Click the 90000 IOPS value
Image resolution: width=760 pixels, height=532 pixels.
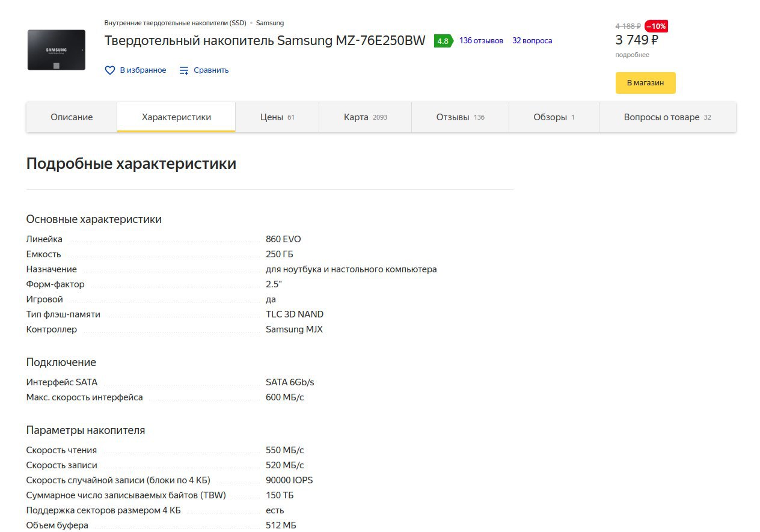[289, 480]
